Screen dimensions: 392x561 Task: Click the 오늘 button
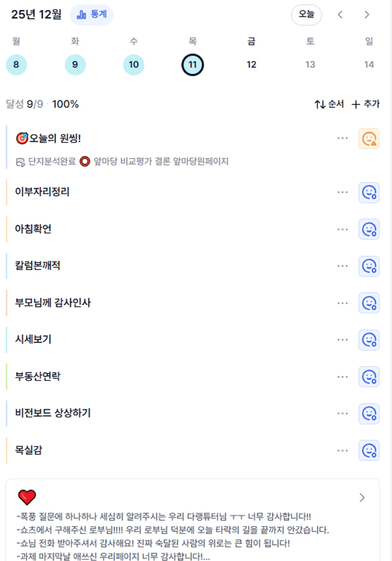coord(306,15)
